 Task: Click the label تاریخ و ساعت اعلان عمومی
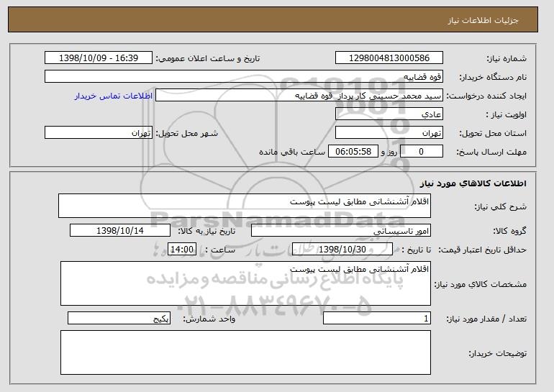tap(208, 59)
